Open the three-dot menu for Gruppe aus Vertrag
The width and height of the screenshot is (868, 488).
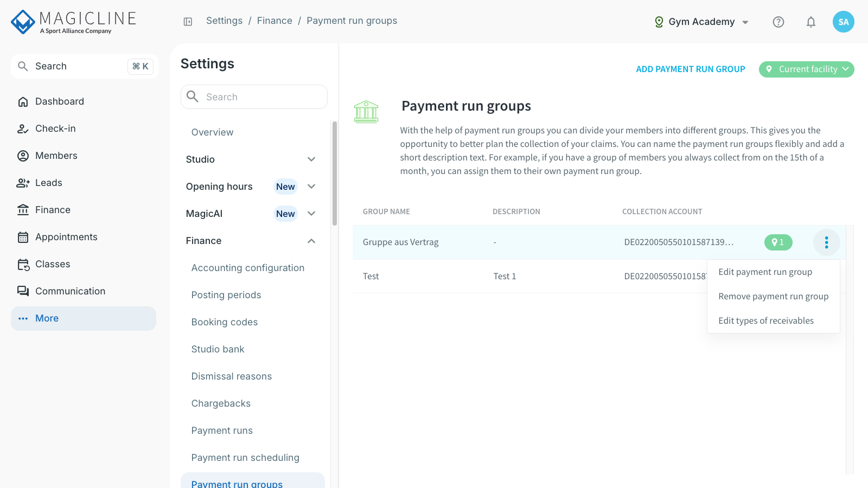click(827, 242)
